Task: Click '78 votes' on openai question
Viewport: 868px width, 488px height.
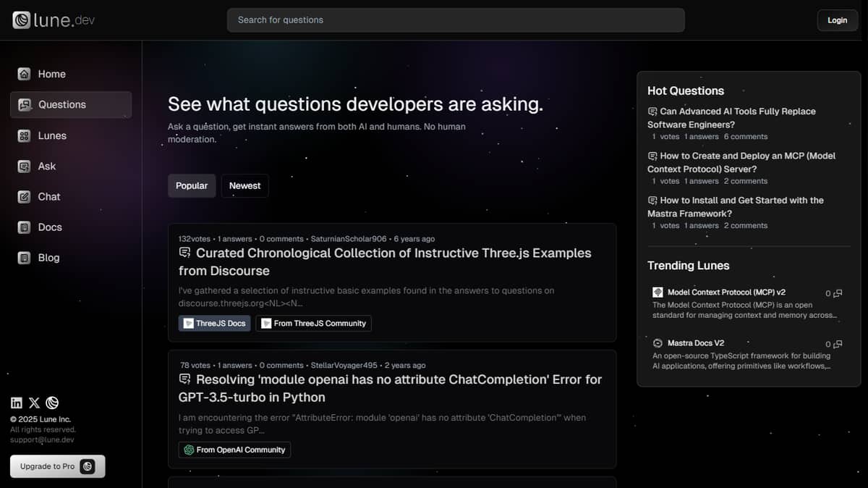Action: [195, 366]
